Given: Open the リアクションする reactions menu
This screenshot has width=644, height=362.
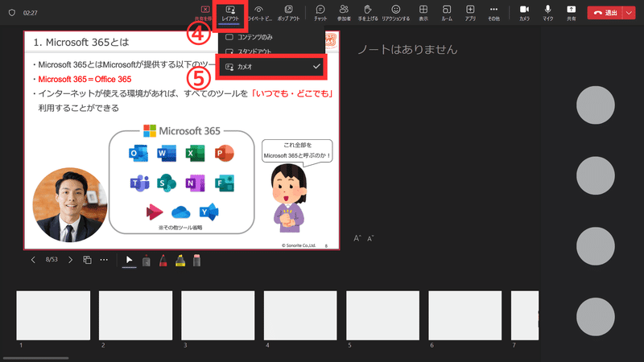Looking at the screenshot, I should 395,13.
